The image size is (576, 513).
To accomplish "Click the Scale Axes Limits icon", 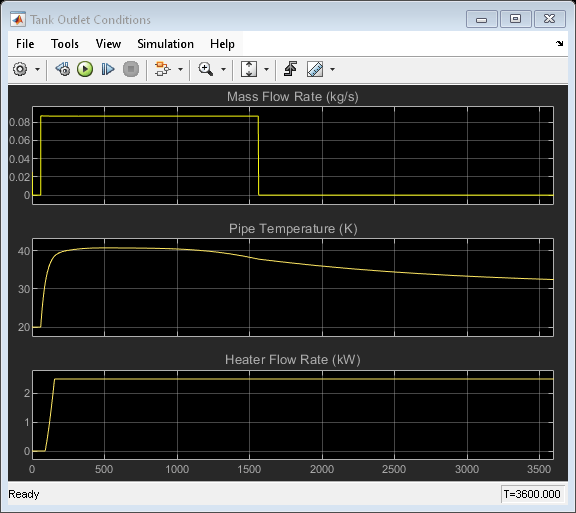I will click(x=249, y=69).
